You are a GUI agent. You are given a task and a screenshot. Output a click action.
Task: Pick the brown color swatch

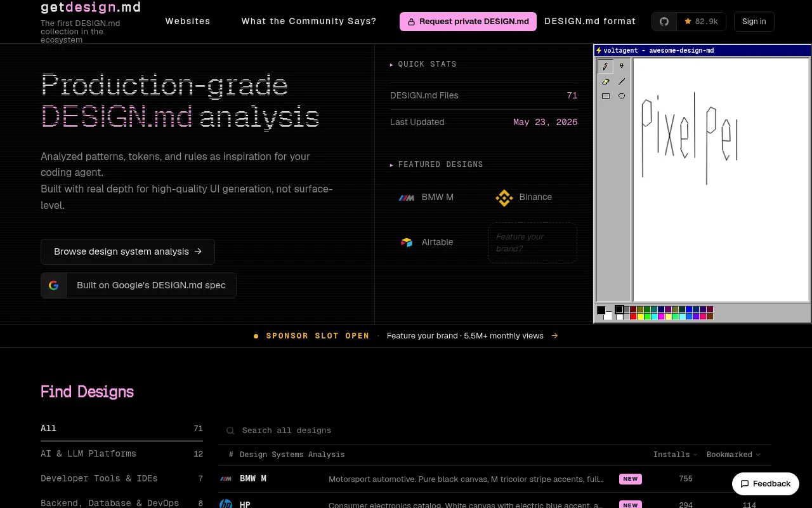(710, 316)
